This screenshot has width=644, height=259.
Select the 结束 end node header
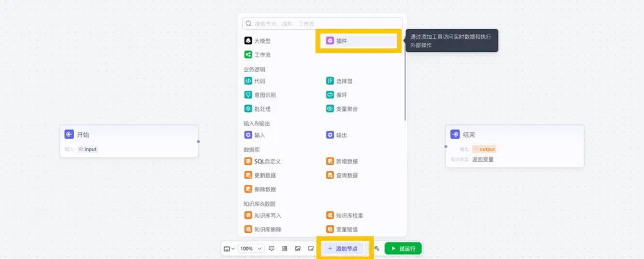click(515, 134)
